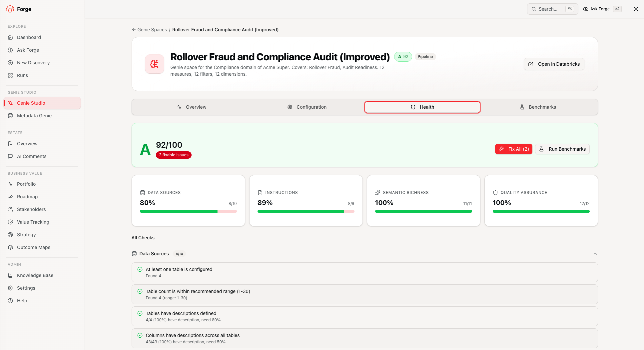Click the 'All Checks' heading

click(x=143, y=238)
